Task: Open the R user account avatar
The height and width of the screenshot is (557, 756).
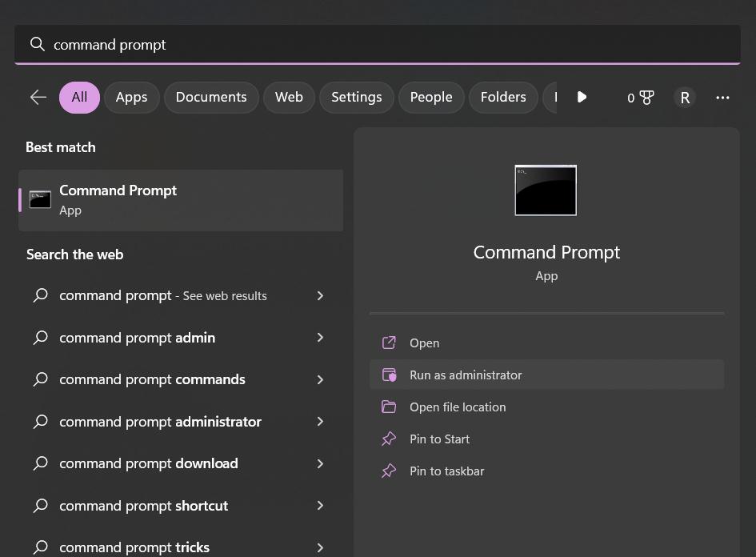Action: pos(684,98)
